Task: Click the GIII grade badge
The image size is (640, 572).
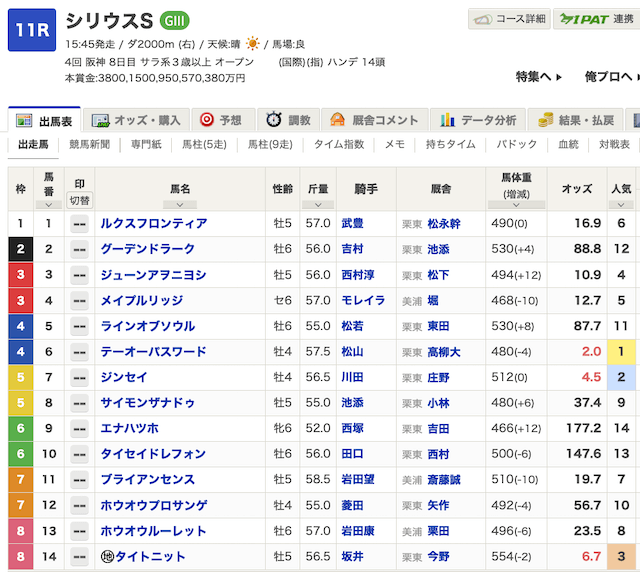Action: pyautogui.click(x=174, y=21)
